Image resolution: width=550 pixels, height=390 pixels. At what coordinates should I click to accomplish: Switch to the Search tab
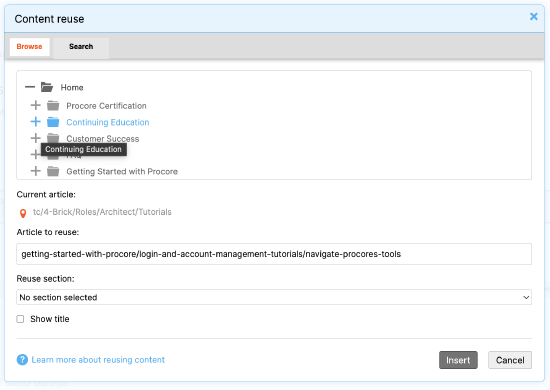pyautogui.click(x=81, y=47)
